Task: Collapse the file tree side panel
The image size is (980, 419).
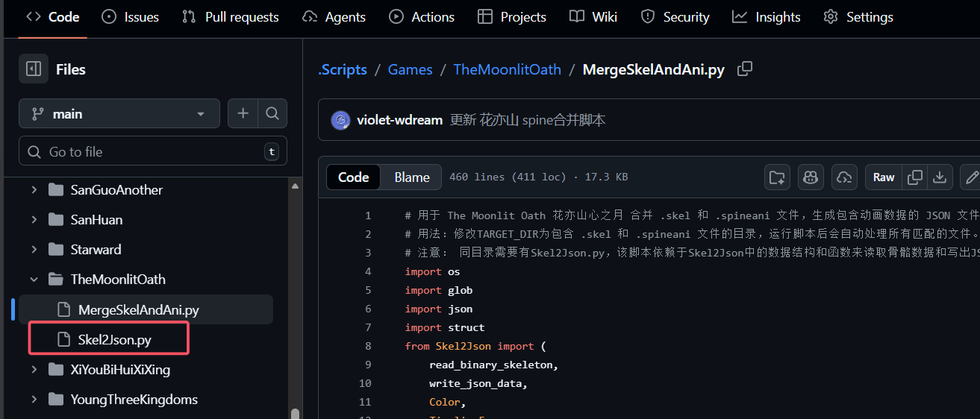Action: 34,69
